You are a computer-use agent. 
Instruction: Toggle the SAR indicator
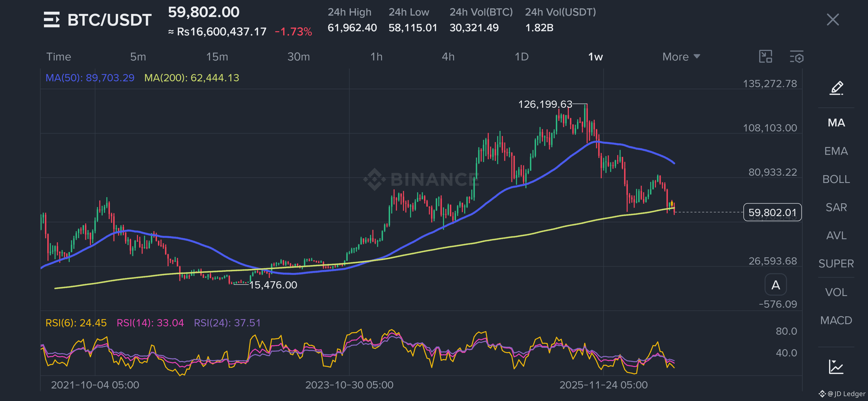click(836, 207)
